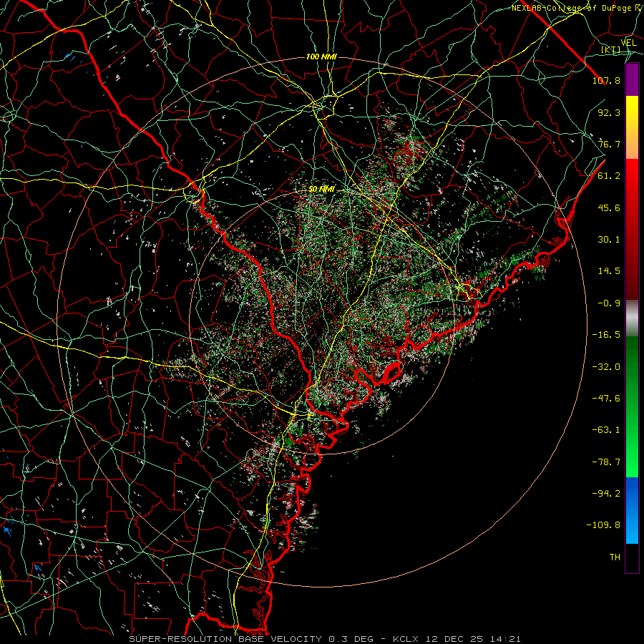This screenshot has width=644, height=644.
Task: Click the 14.5 velocity scale value
Action: coord(609,271)
